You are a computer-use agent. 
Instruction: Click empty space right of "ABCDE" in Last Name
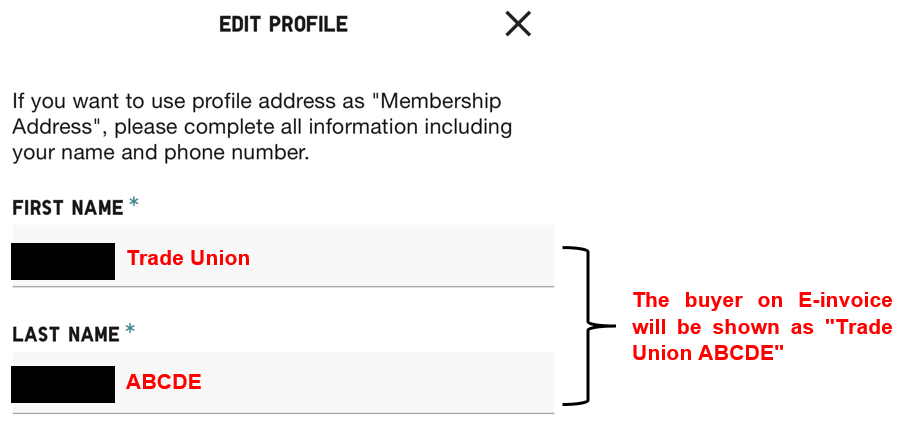coord(400,382)
